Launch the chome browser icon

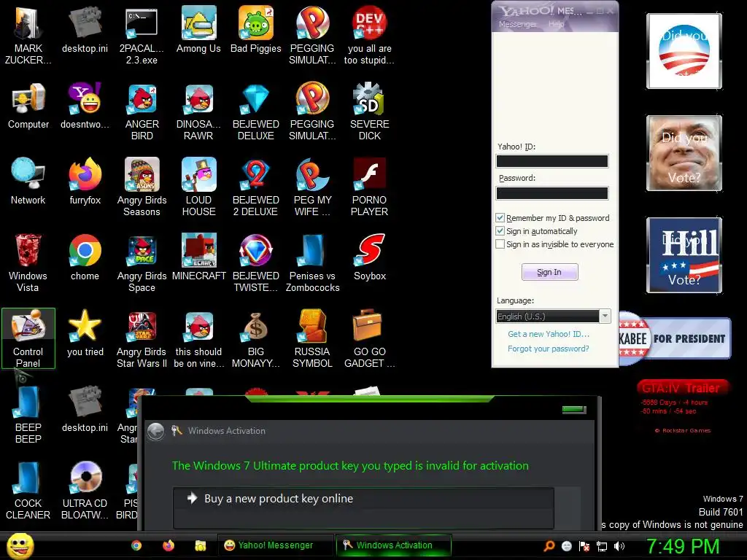pos(85,257)
